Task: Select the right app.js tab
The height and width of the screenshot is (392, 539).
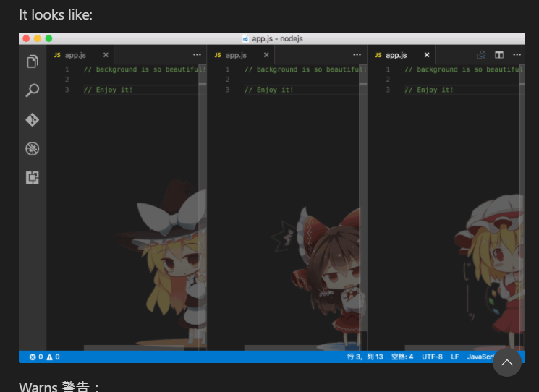Action: [x=402, y=55]
